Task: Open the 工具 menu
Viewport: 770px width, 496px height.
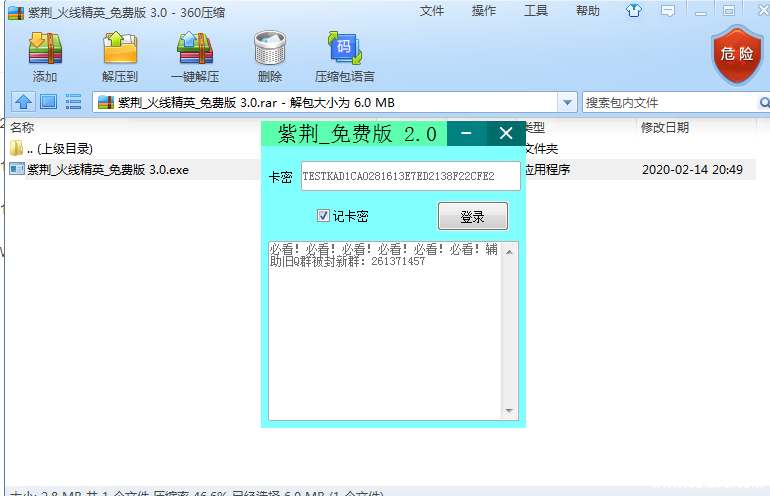Action: (536, 11)
